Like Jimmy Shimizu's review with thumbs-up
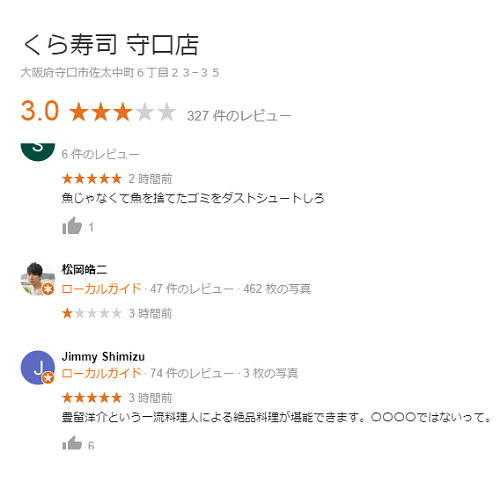Image resolution: width=500 pixels, height=482 pixels. 72,443
